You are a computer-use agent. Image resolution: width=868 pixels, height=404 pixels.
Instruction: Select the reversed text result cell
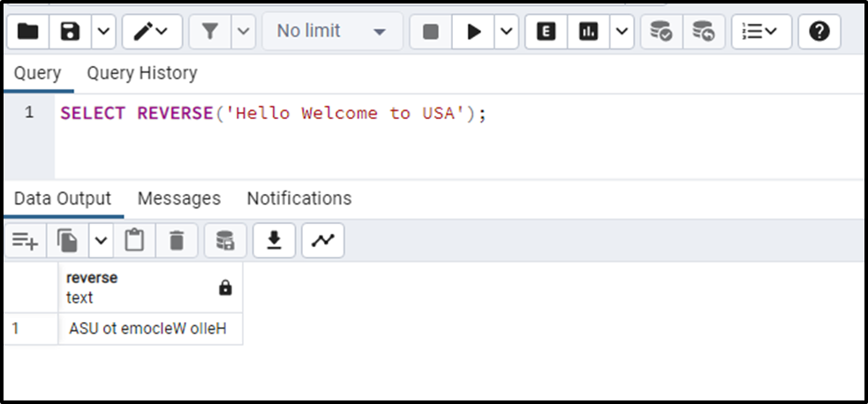pyautogui.click(x=150, y=329)
